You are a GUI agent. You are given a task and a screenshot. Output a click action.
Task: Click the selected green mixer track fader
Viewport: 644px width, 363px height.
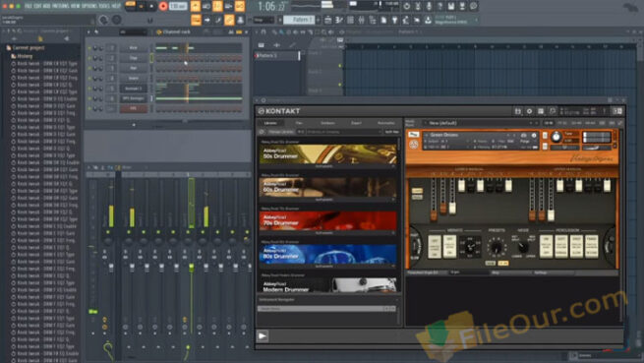pyautogui.click(x=192, y=268)
